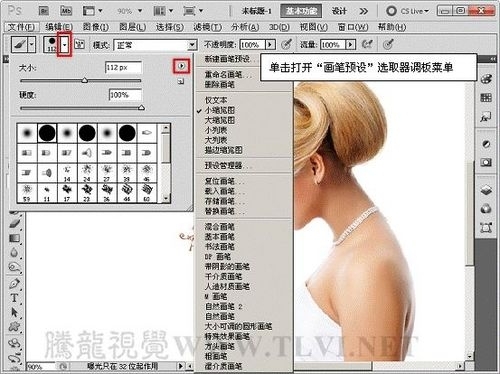500x374 pixels.
Task: Open the 选择(S) menu
Action: coord(170,27)
